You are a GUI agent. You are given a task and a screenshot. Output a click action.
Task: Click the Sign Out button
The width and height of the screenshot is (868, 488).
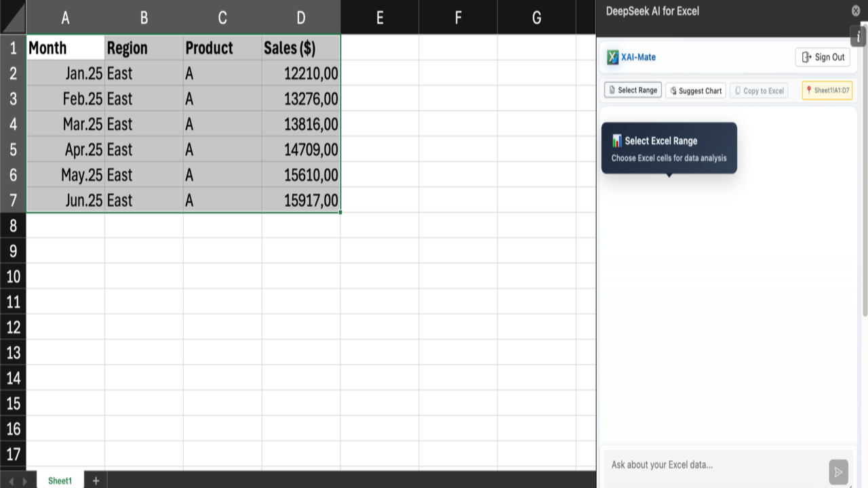click(823, 58)
